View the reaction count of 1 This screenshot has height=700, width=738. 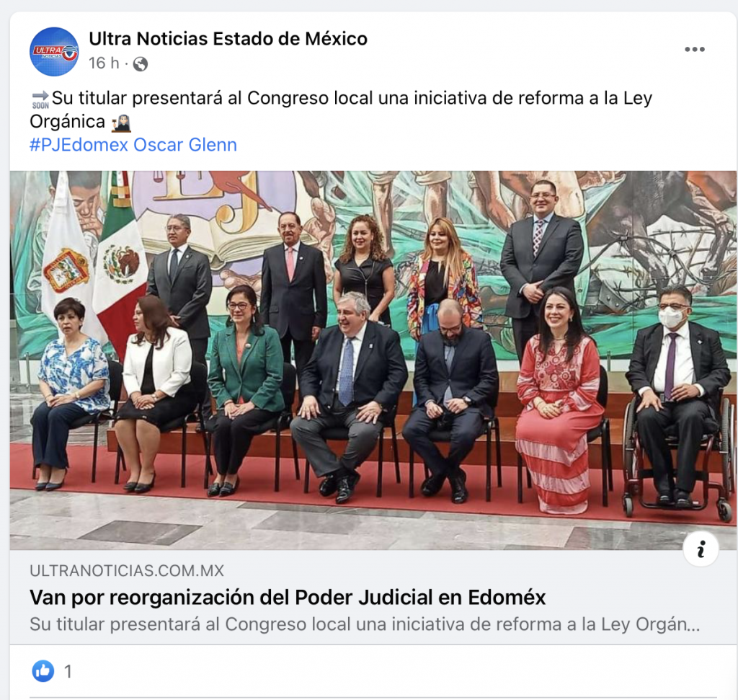pos(68,671)
